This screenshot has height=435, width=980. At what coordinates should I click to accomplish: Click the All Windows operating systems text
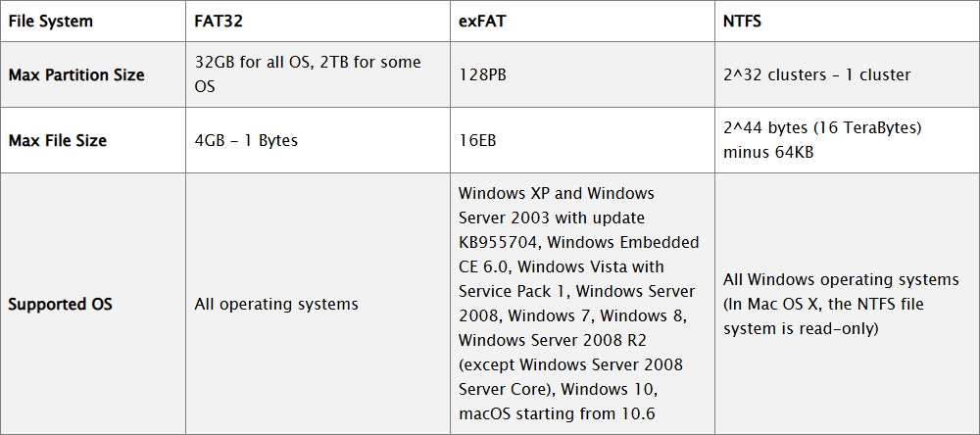click(x=840, y=279)
